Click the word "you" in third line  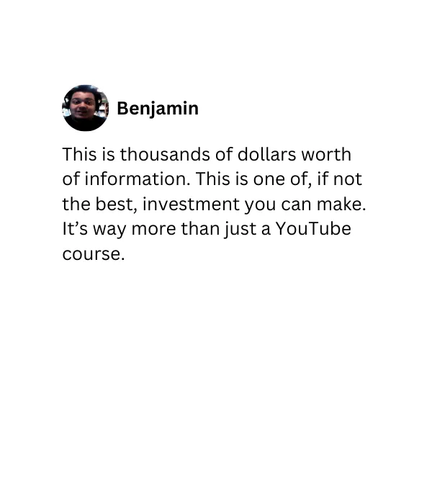point(260,206)
